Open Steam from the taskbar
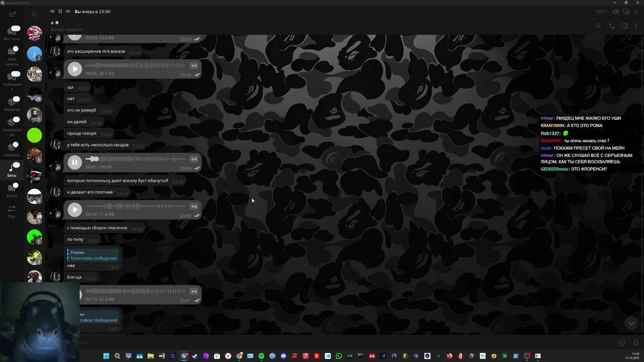Image resolution: width=644 pixels, height=362 pixels. [195, 356]
